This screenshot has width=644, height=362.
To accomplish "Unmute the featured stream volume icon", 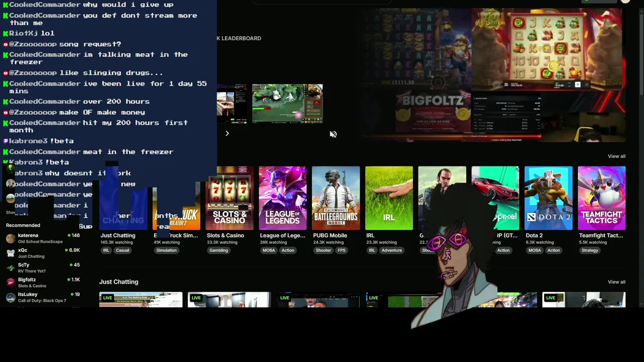I will [333, 134].
